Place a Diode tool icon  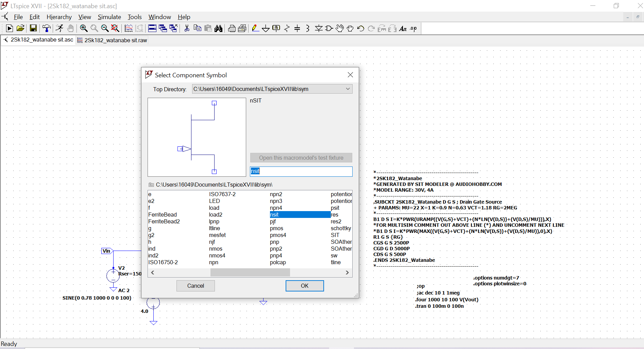[x=319, y=29]
